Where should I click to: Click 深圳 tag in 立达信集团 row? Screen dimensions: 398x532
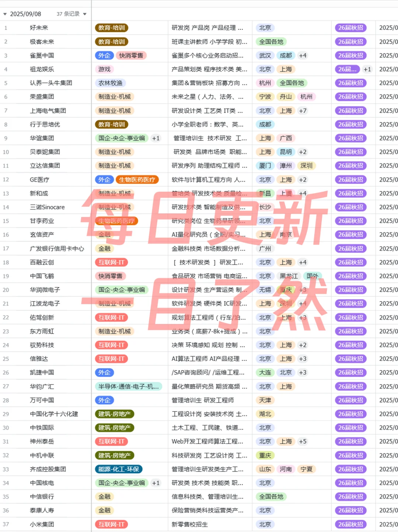(x=306, y=166)
